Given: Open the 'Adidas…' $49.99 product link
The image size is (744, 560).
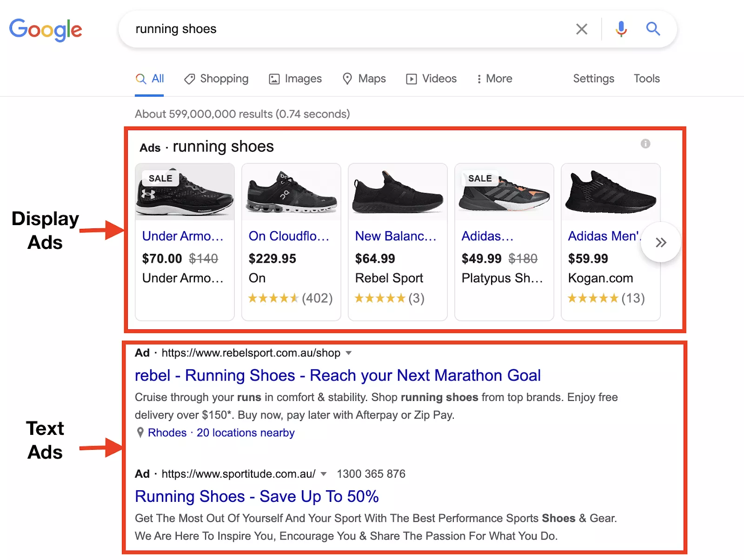Looking at the screenshot, I should click(x=487, y=236).
